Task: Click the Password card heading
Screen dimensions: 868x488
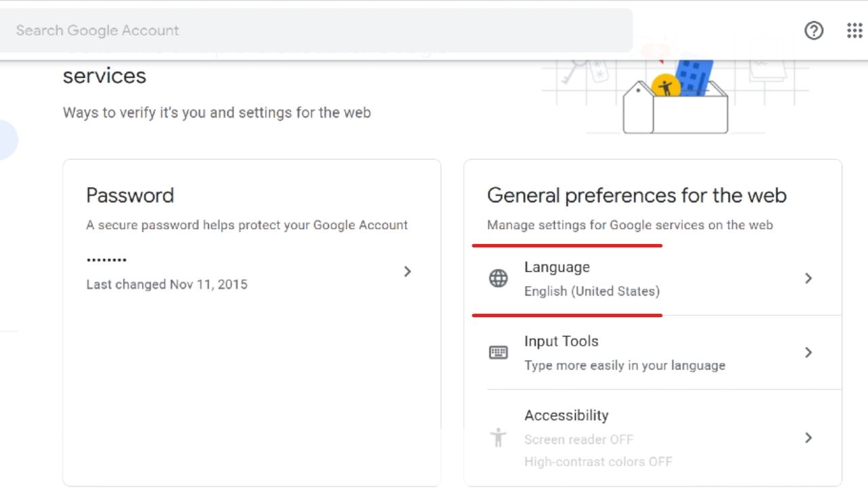Action: click(x=130, y=196)
